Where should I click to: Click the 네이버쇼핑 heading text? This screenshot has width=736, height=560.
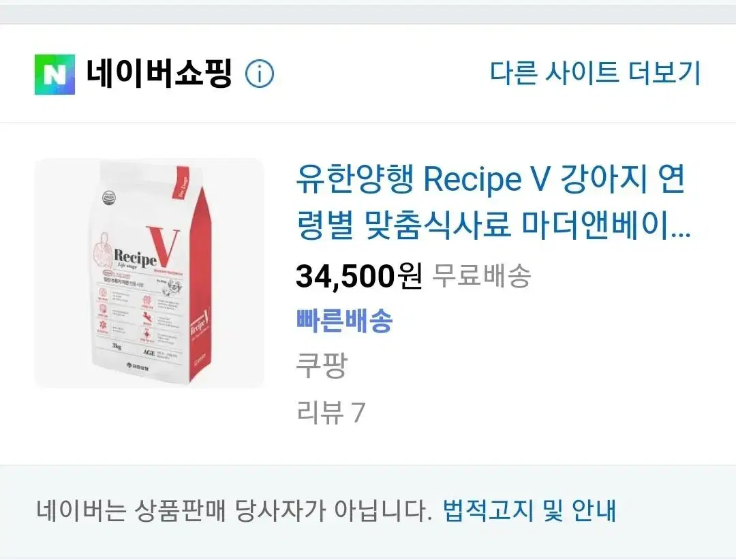point(159,74)
